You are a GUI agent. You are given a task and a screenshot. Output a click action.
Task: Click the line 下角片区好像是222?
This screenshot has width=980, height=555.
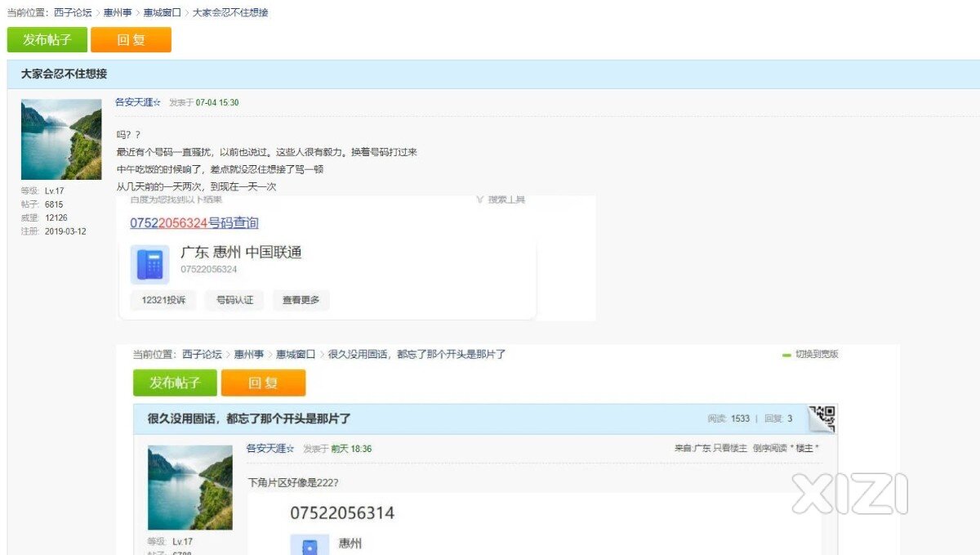coord(293,482)
